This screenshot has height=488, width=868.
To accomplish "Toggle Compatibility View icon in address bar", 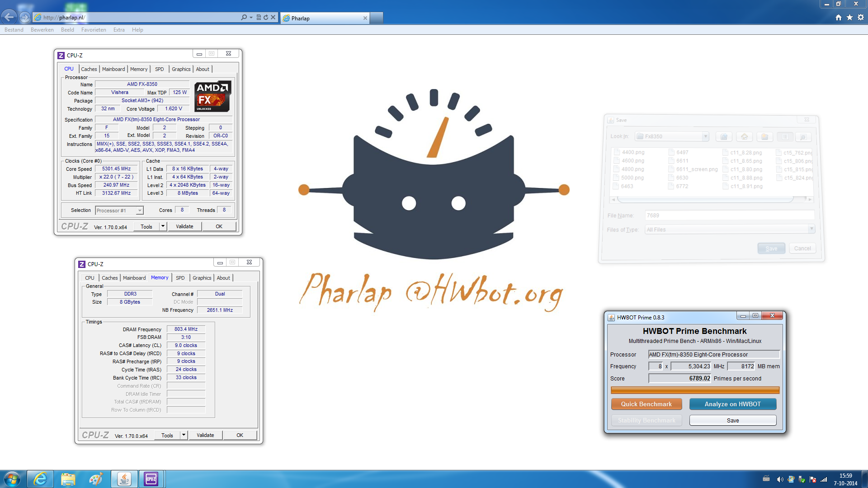I will (x=259, y=17).
